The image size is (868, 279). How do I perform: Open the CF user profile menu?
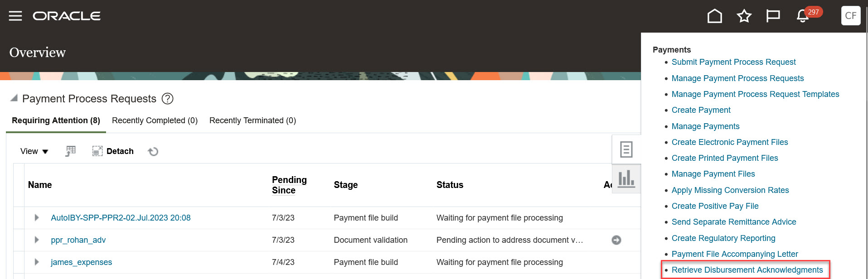tap(850, 16)
